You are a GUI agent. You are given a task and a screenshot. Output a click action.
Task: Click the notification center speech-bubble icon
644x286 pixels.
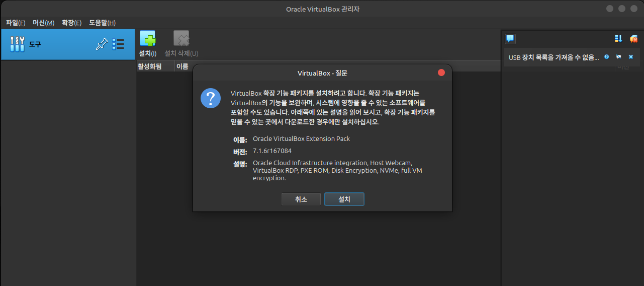tap(510, 39)
